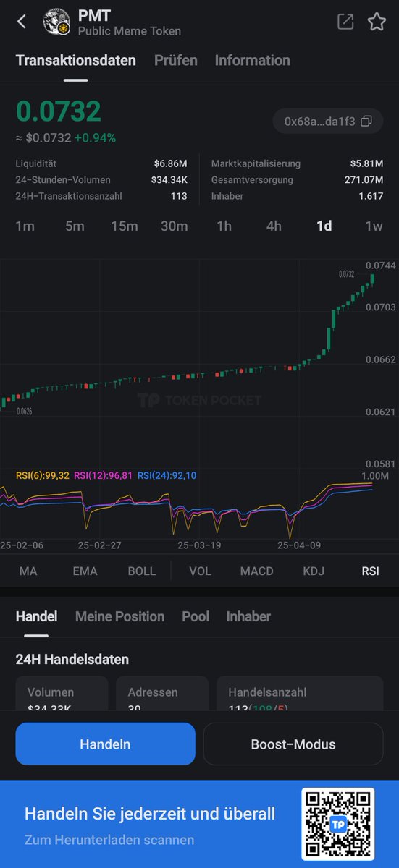
Task: Tap 24-Stunden-Volumen value $34.34K
Action: pos(169,180)
